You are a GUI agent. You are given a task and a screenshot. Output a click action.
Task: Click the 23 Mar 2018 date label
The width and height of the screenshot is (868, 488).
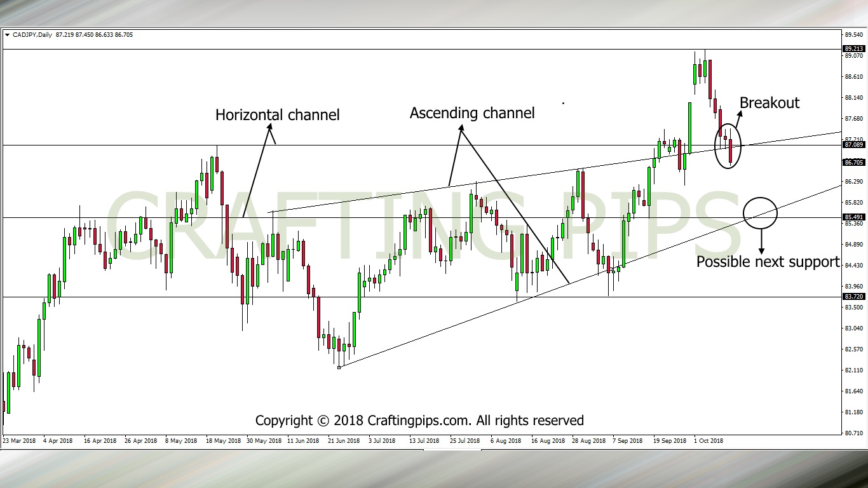coord(19,440)
